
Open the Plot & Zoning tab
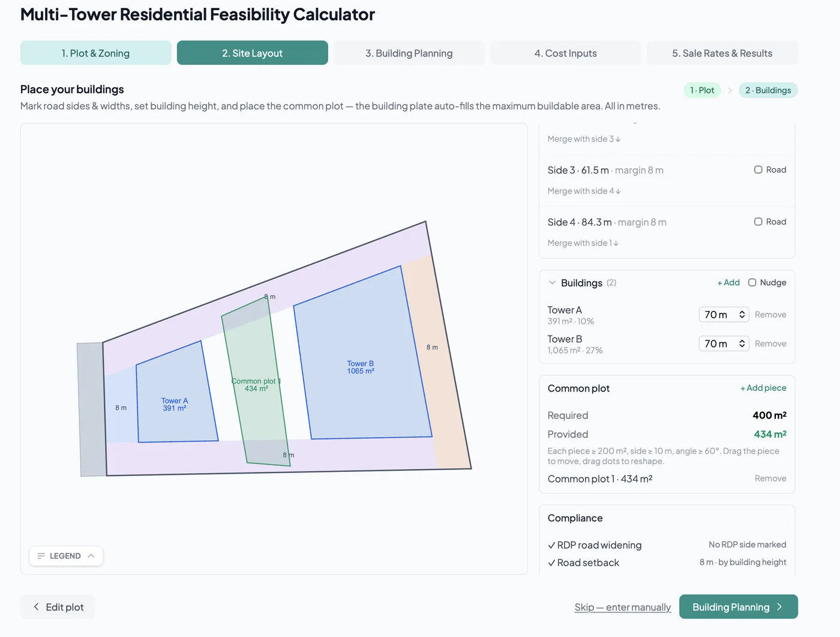[x=95, y=53]
